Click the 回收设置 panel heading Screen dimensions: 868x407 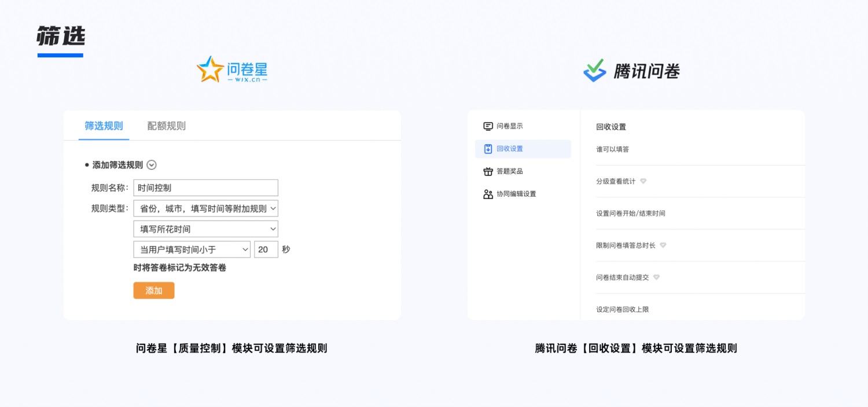611,127
